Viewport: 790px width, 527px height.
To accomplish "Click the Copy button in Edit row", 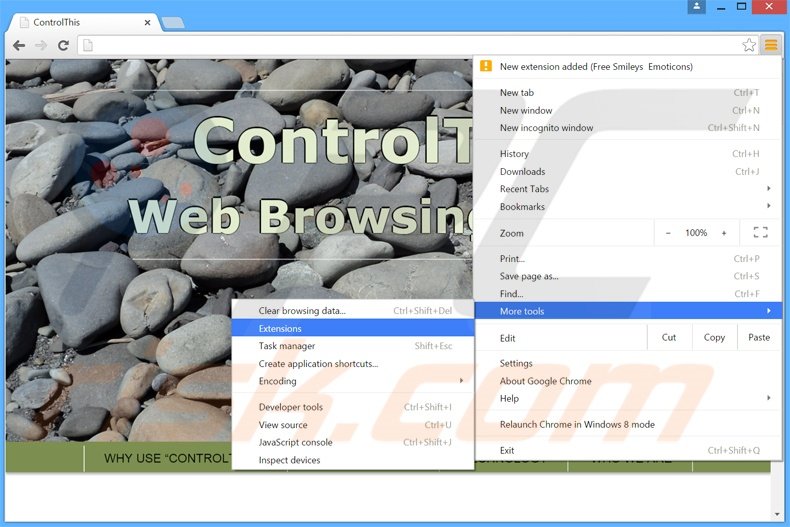I will (714, 338).
